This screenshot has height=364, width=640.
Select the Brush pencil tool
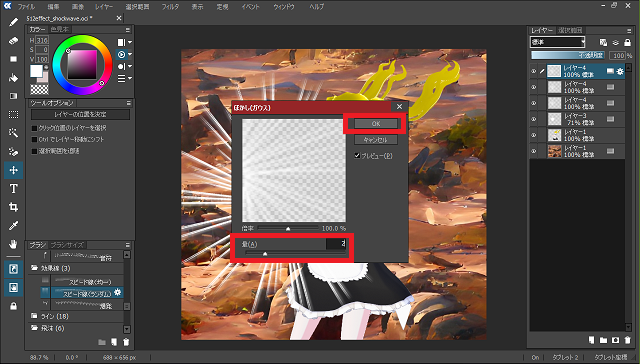click(13, 22)
